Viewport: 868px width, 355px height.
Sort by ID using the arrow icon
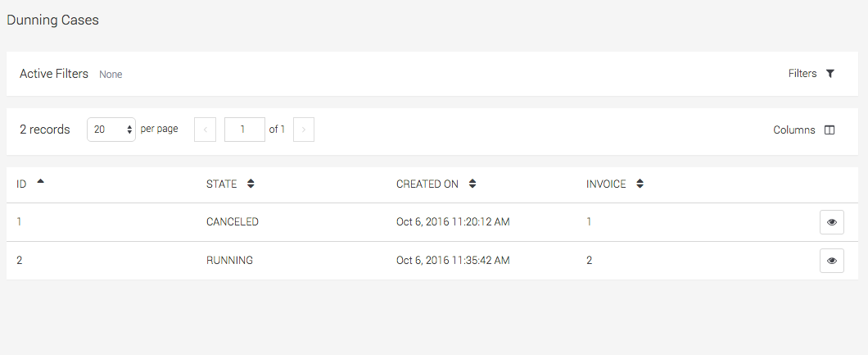pyautogui.click(x=40, y=182)
